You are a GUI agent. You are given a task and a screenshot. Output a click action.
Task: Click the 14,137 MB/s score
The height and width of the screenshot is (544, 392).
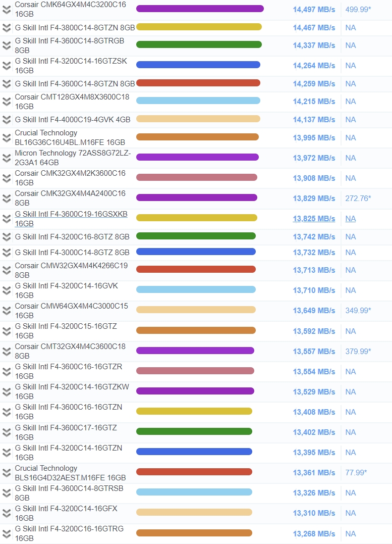[x=314, y=120]
